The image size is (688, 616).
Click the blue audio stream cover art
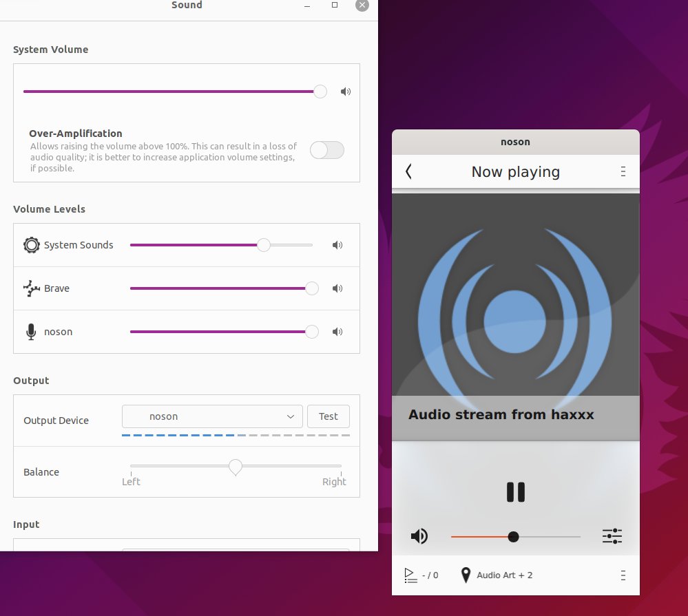pyautogui.click(x=516, y=316)
